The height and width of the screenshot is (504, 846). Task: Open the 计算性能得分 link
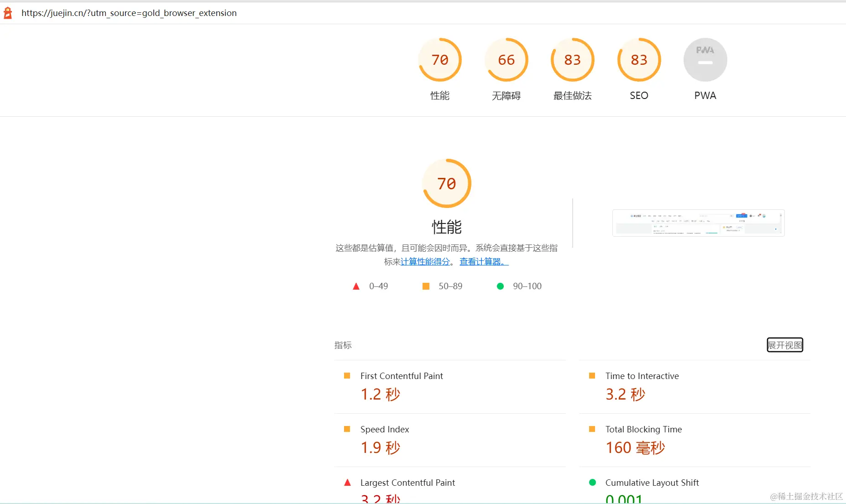click(425, 262)
